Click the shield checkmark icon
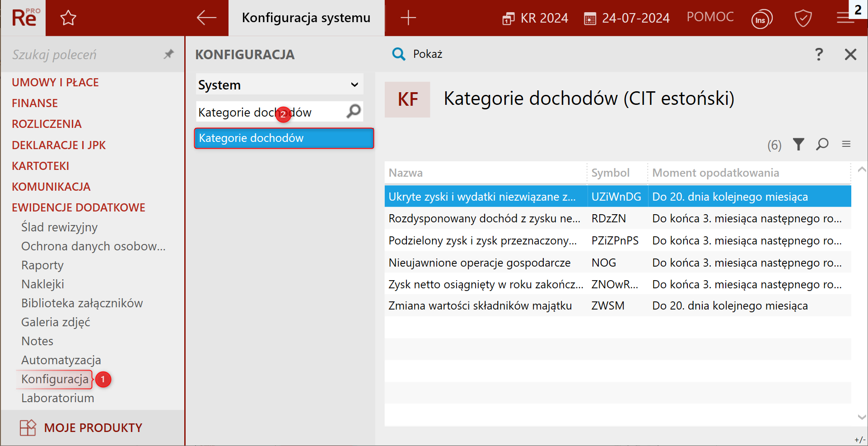This screenshot has height=446, width=868. tap(803, 19)
